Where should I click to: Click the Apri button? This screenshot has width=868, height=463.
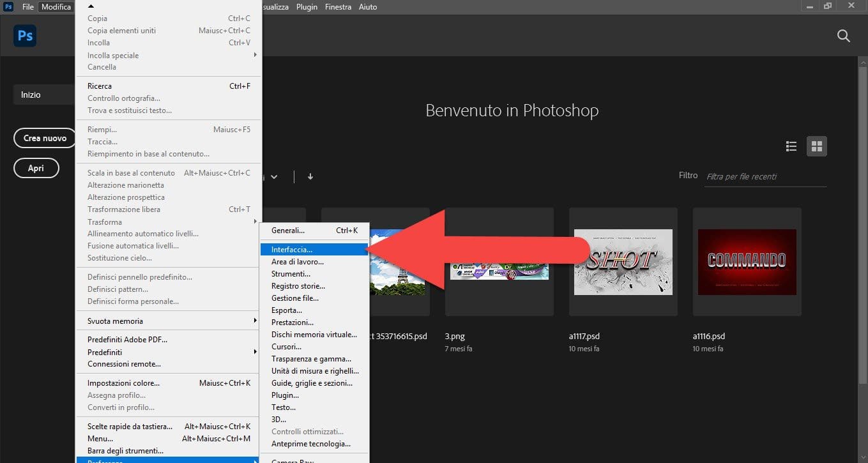click(x=36, y=168)
